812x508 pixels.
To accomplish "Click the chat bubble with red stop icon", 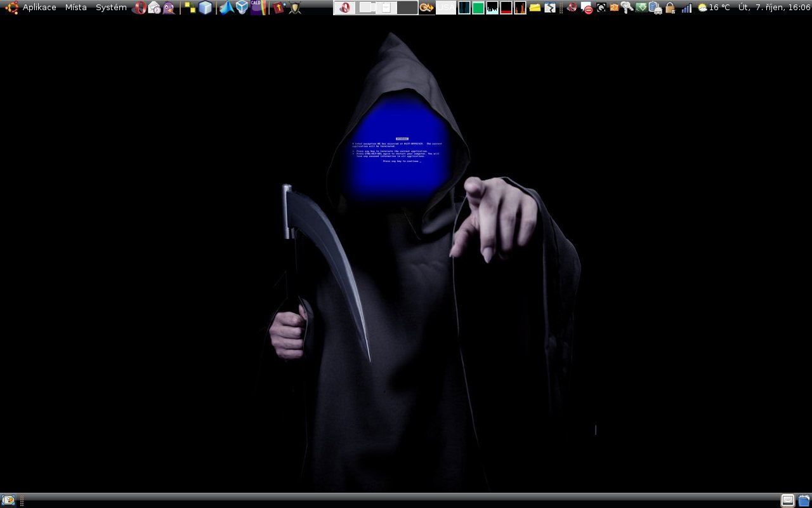I will (x=587, y=8).
